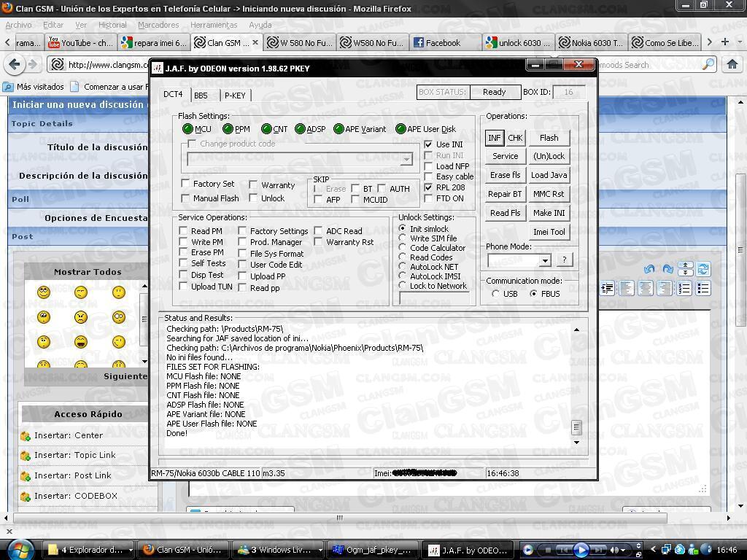Click the (Un)Lock operation button
The width and height of the screenshot is (747, 560).
click(x=549, y=156)
